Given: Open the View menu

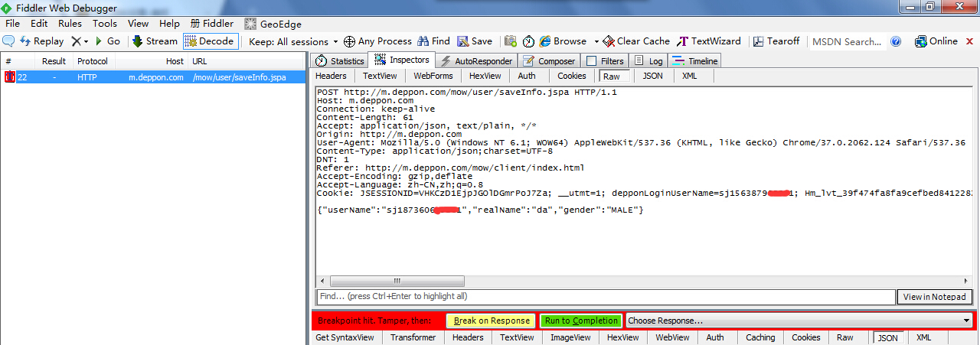Looking at the screenshot, I should [x=139, y=24].
